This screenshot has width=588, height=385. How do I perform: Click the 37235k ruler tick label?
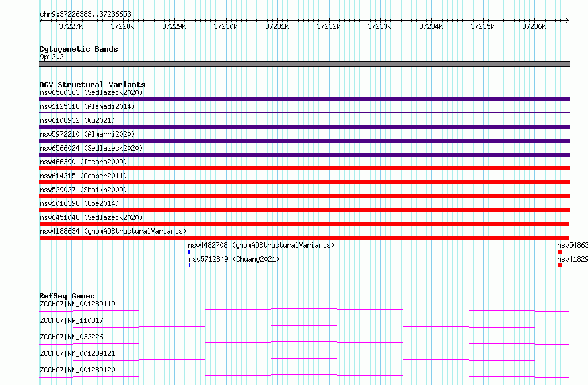pyautogui.click(x=483, y=26)
